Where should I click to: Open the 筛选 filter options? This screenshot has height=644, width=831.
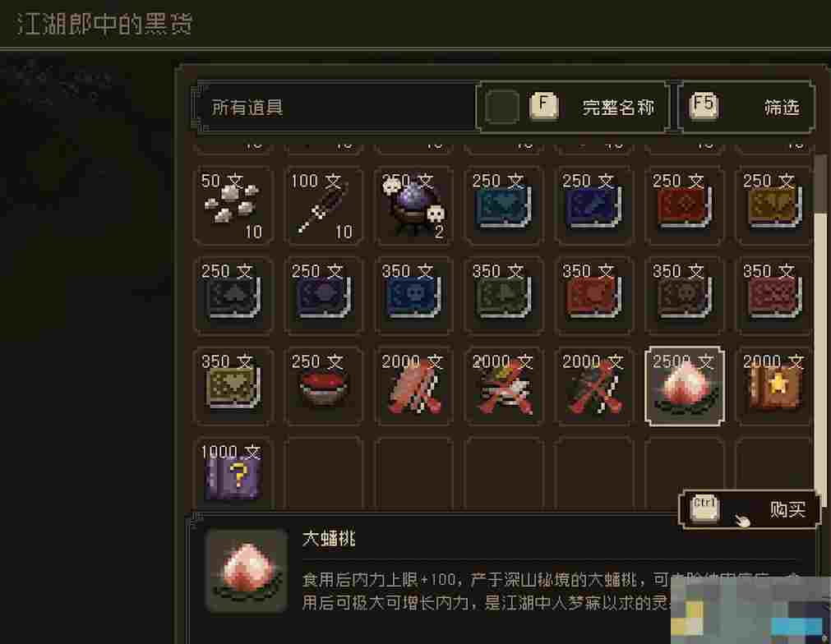point(746,107)
